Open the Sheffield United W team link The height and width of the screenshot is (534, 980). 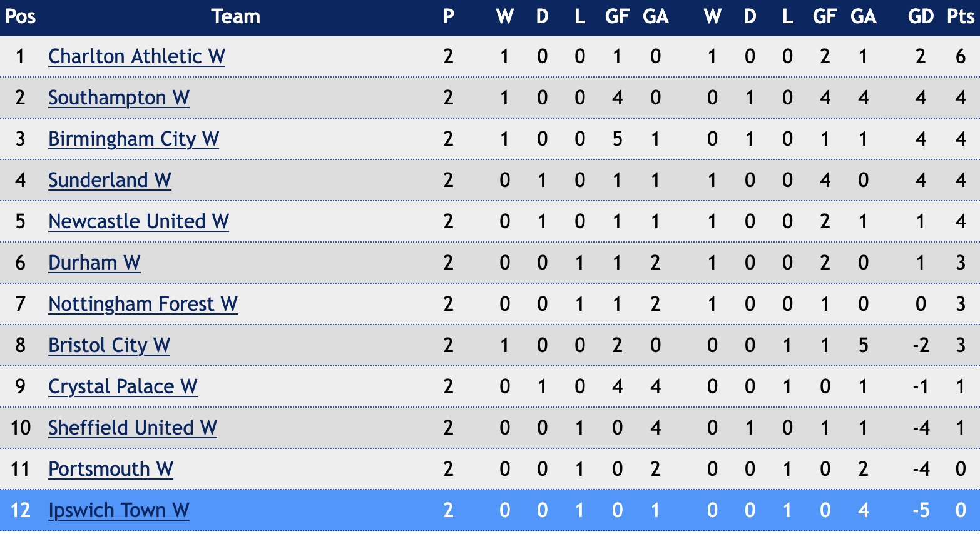click(133, 428)
